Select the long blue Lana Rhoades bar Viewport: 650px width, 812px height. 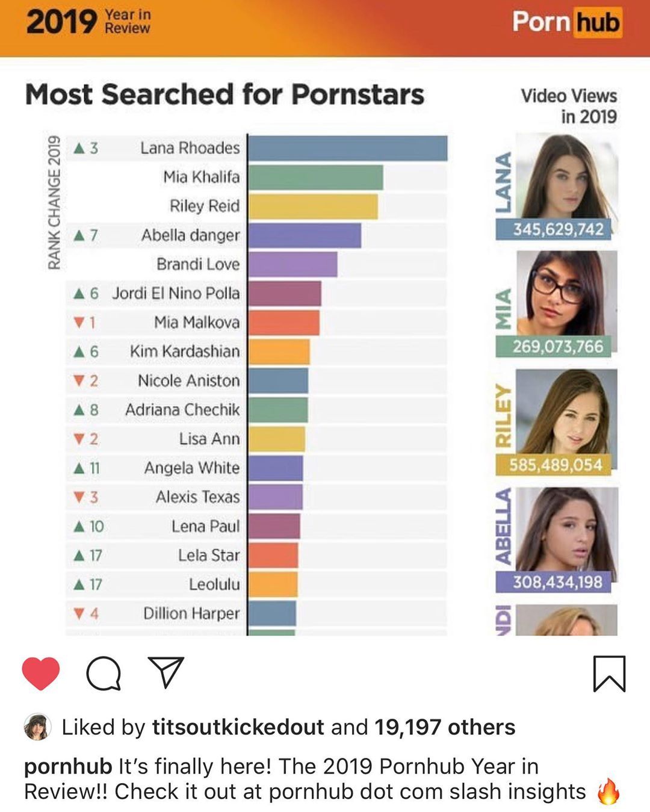click(348, 148)
